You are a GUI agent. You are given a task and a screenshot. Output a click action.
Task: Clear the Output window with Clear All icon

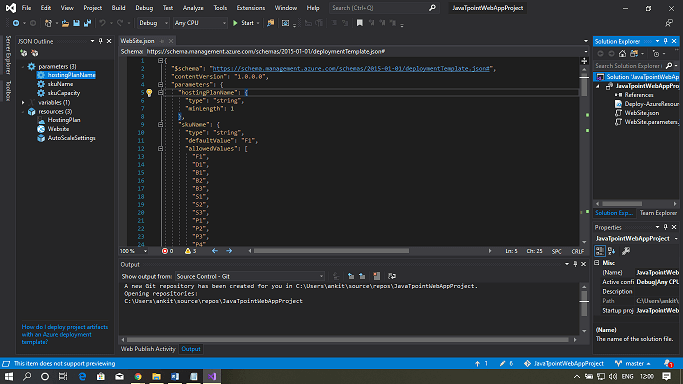tap(377, 276)
